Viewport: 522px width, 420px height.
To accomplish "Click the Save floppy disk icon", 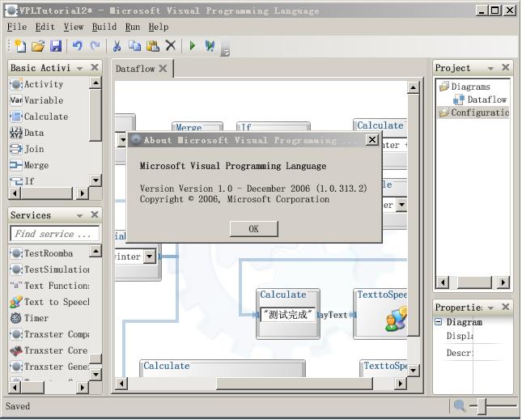I will [x=56, y=46].
